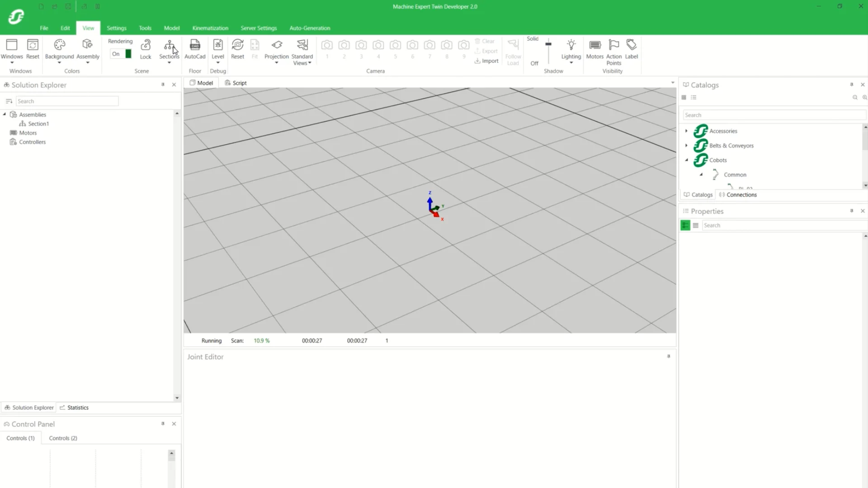Expand the Belts & Conveyors catalog
Image resolution: width=868 pixels, height=488 pixels.
(687, 145)
